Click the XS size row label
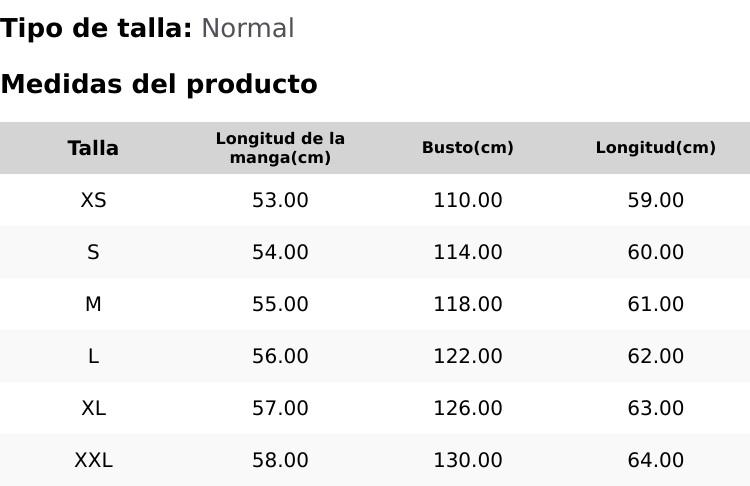The image size is (750, 486). tap(93, 201)
